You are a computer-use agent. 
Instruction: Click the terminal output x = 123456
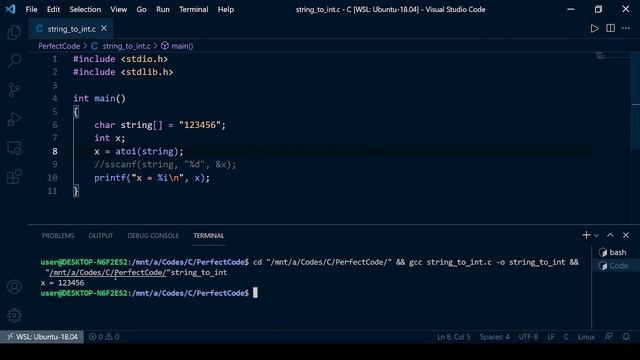point(62,283)
